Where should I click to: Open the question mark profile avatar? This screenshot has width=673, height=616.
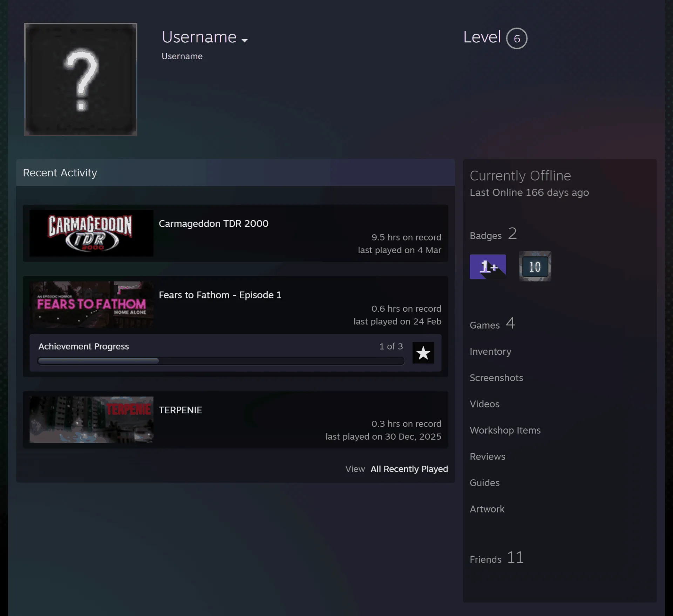click(81, 79)
